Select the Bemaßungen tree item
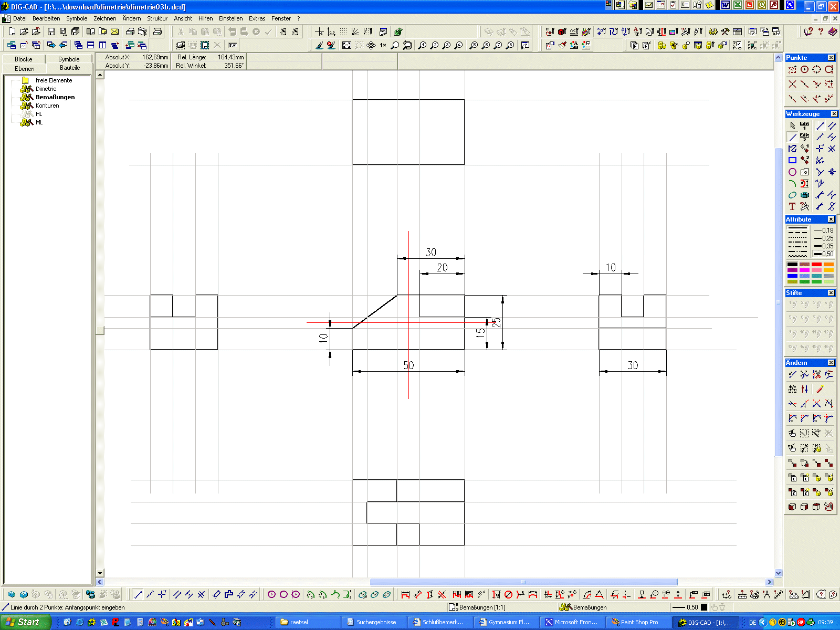The width and height of the screenshot is (840, 630). [x=55, y=97]
